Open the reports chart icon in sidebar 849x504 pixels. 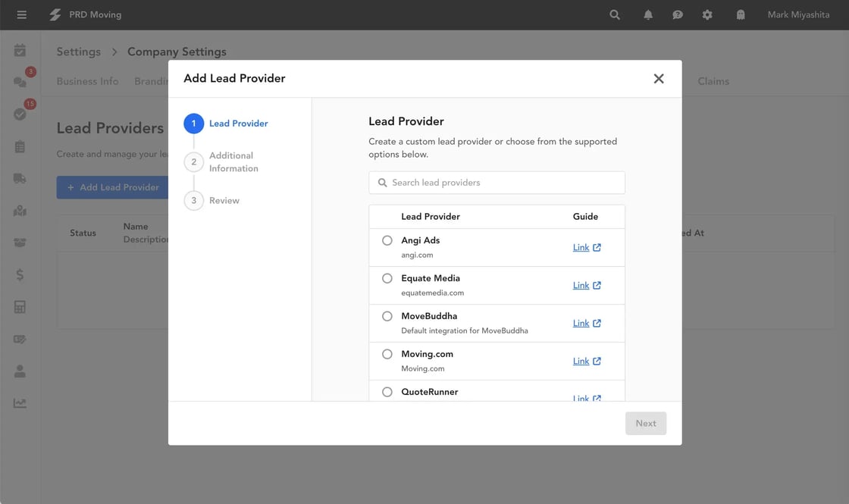coord(20,403)
